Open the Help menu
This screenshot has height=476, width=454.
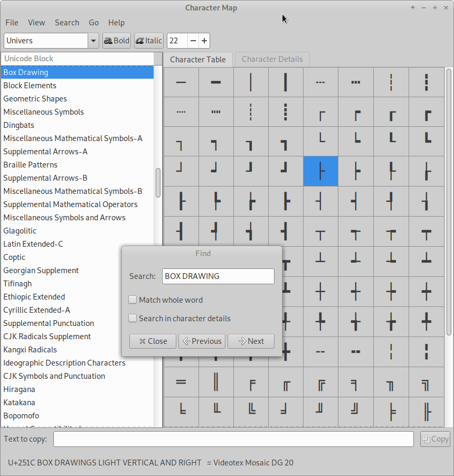click(117, 23)
